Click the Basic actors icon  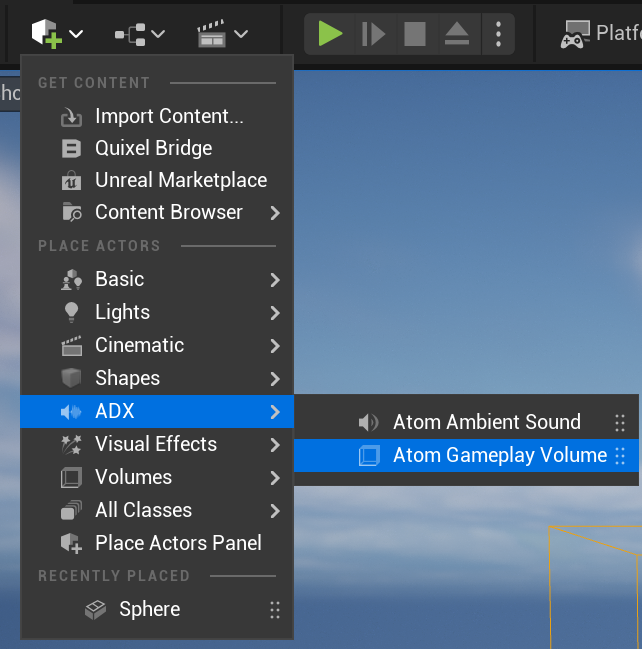[x=71, y=280]
